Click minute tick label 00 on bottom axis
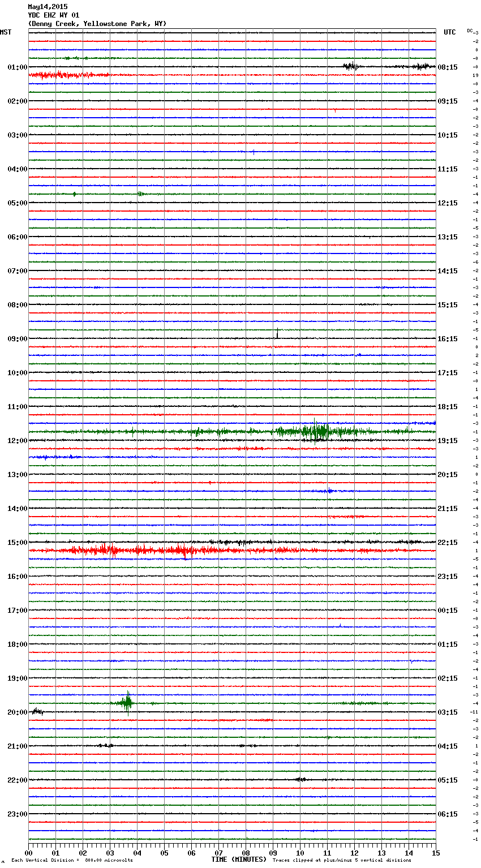 [28, 853]
